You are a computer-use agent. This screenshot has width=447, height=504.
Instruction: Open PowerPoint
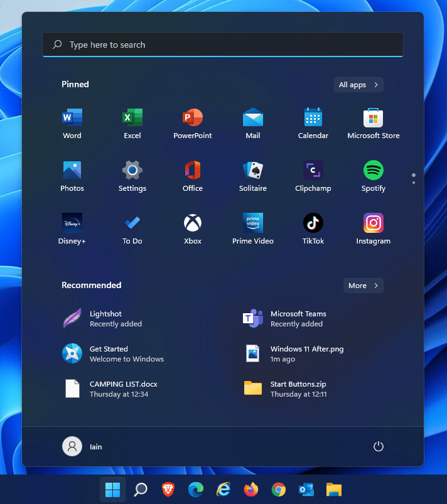193,123
